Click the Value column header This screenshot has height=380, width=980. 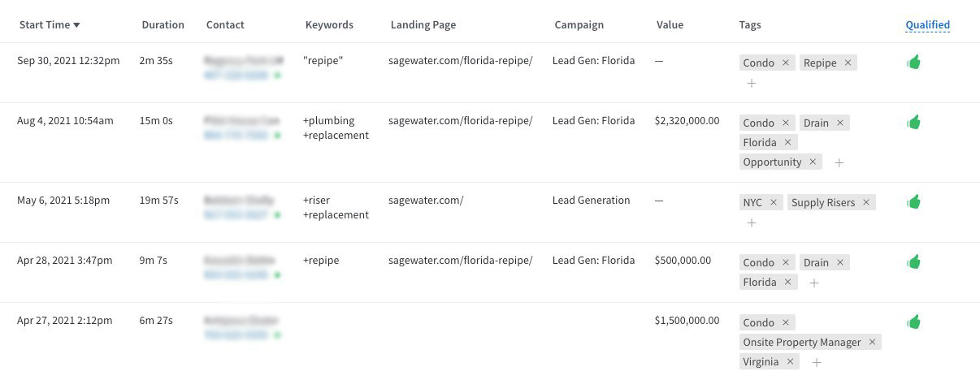pyautogui.click(x=670, y=24)
